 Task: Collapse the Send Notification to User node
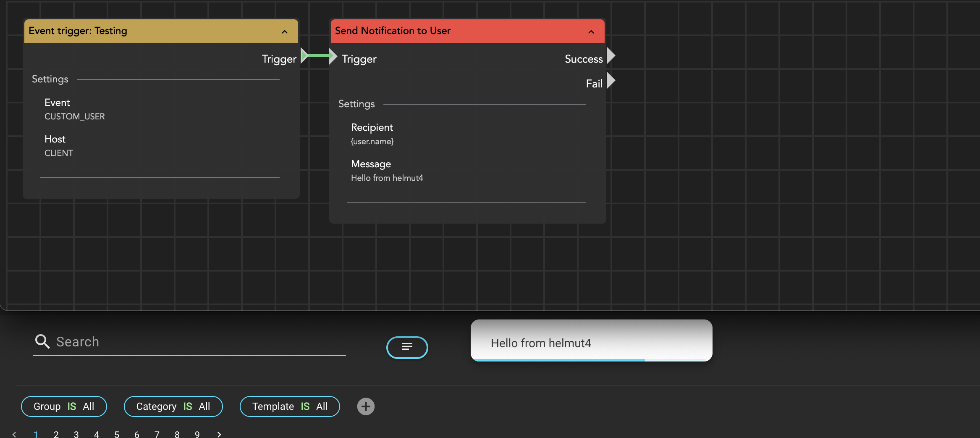591,32
